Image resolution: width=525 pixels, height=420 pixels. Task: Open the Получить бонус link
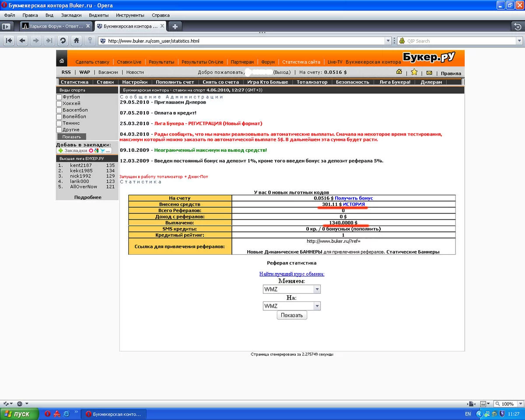[354, 198]
